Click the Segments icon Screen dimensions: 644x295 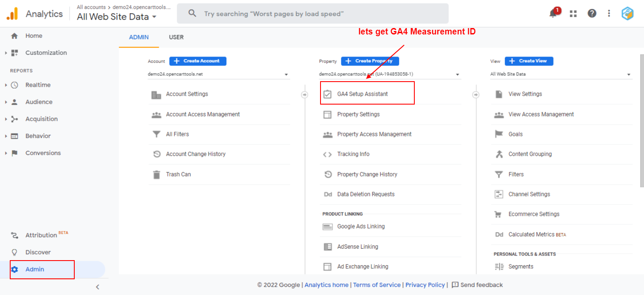pos(499,267)
